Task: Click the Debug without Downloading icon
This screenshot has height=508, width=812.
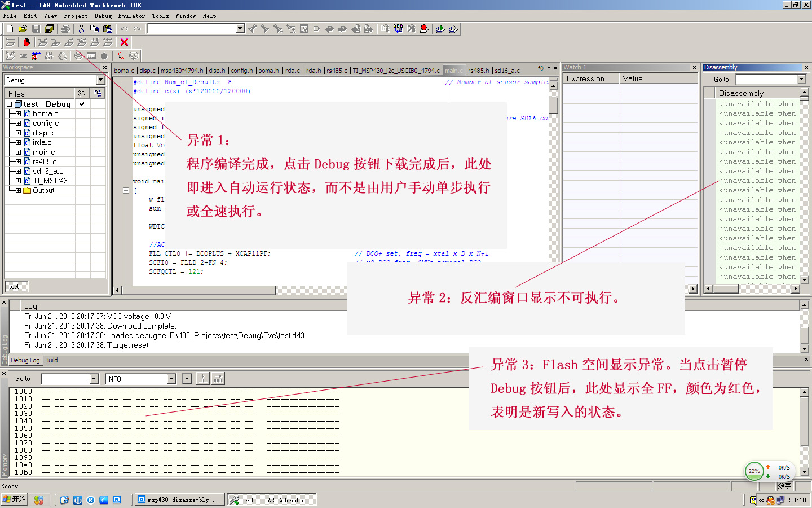Action: click(x=453, y=29)
